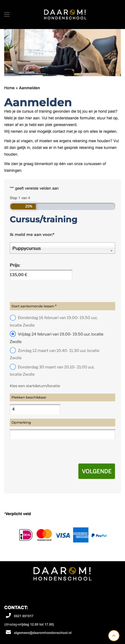Click the VISA payment icon

[x=62, y=535]
